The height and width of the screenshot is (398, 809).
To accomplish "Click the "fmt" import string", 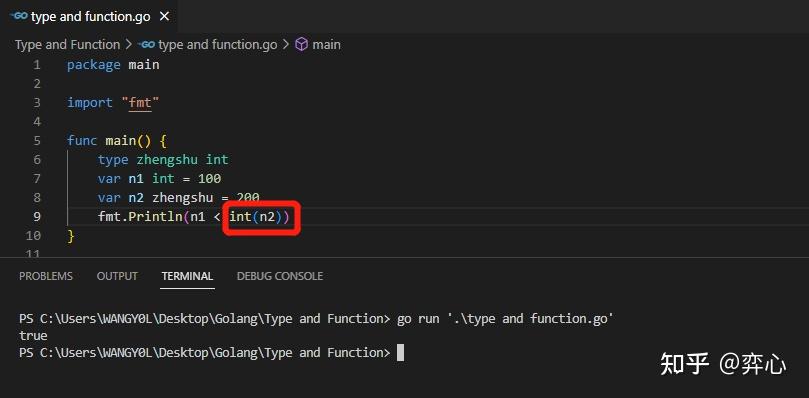I will point(140,103).
